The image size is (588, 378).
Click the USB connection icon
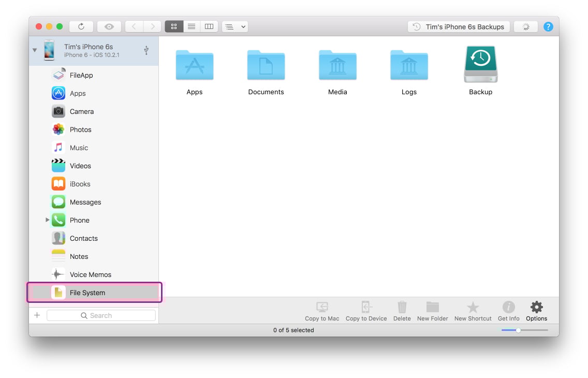tap(146, 50)
